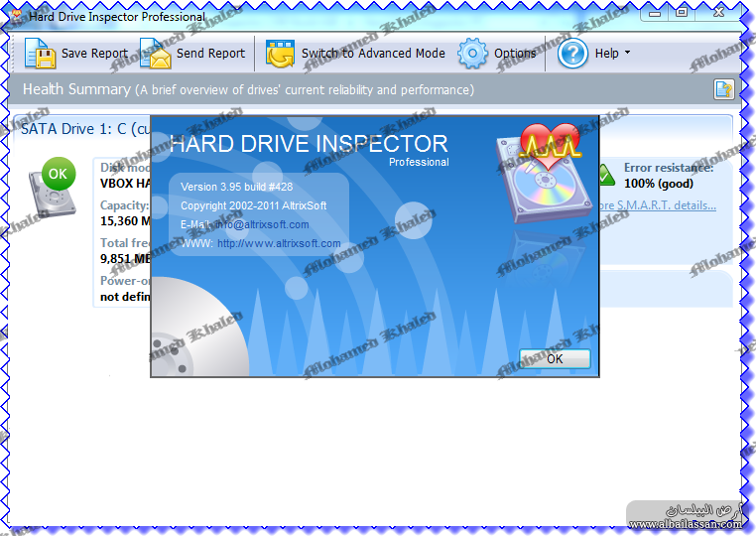Click the "Copyright 2002-2011 AltrixSoft" text
This screenshot has height=536, width=756.
tap(254, 205)
